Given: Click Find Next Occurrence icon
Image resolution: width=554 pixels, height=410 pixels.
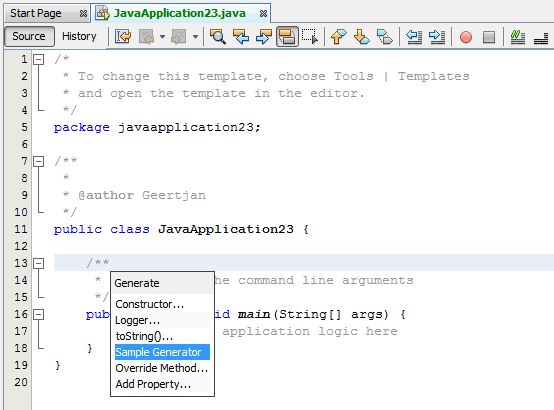Looking at the screenshot, I should [264, 36].
